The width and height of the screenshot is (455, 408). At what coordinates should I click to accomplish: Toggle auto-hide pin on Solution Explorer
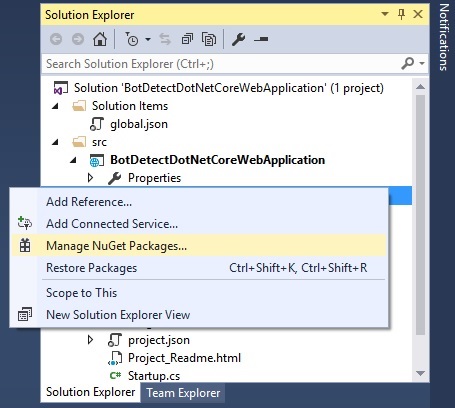401,14
